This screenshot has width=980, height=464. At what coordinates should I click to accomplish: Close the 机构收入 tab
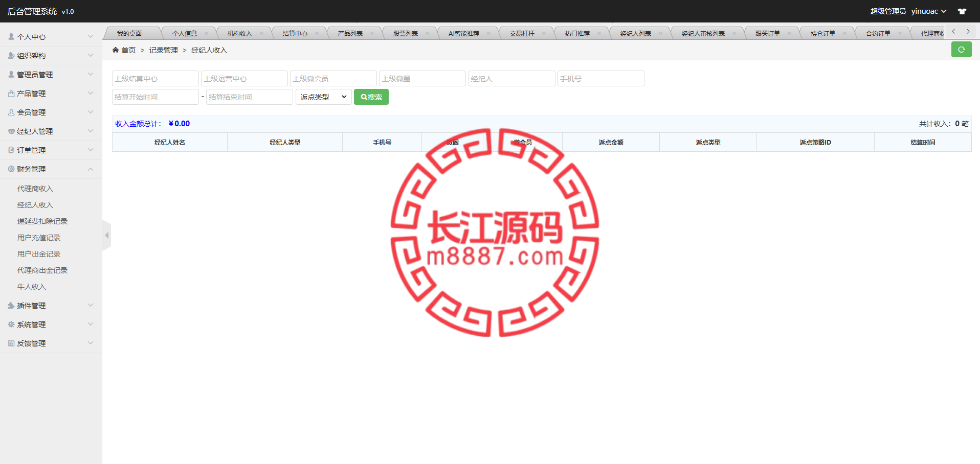click(261, 34)
